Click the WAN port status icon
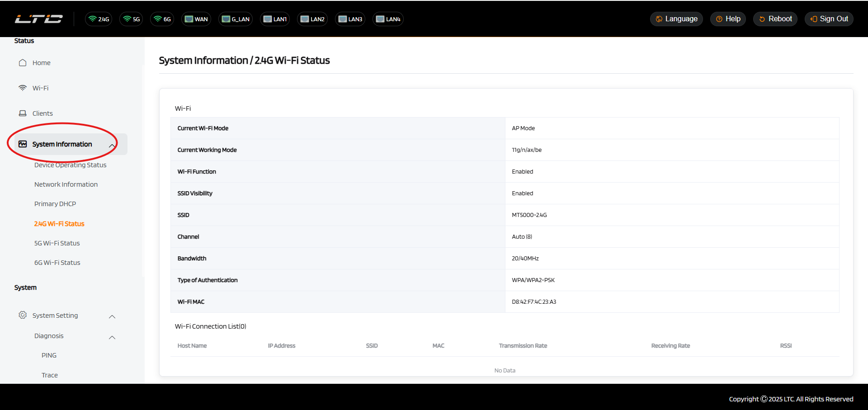Image resolution: width=868 pixels, height=410 pixels. point(196,19)
